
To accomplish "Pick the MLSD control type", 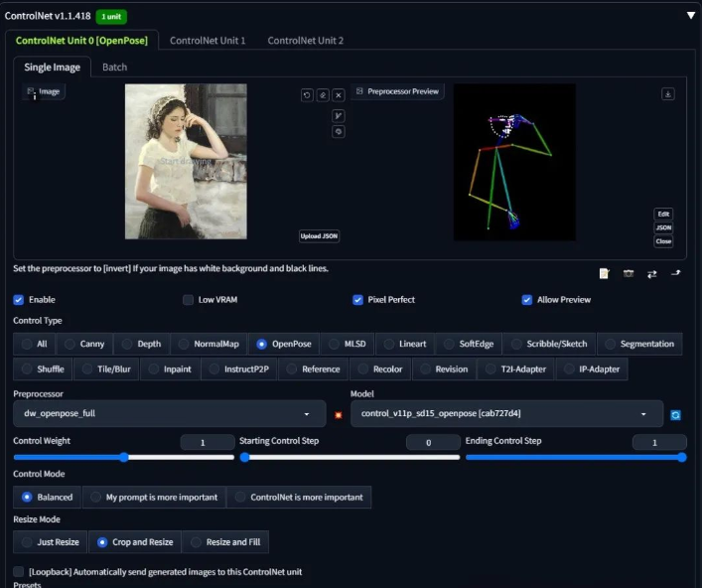I will point(348,344).
